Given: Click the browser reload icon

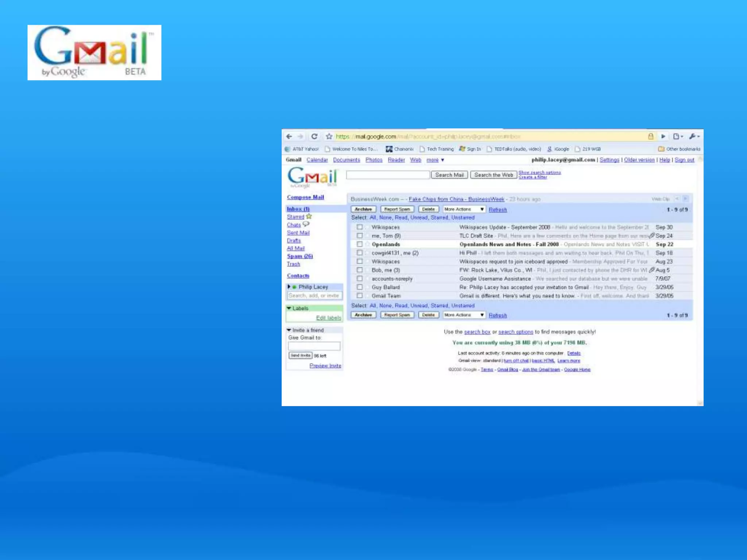Looking at the screenshot, I should [x=314, y=136].
